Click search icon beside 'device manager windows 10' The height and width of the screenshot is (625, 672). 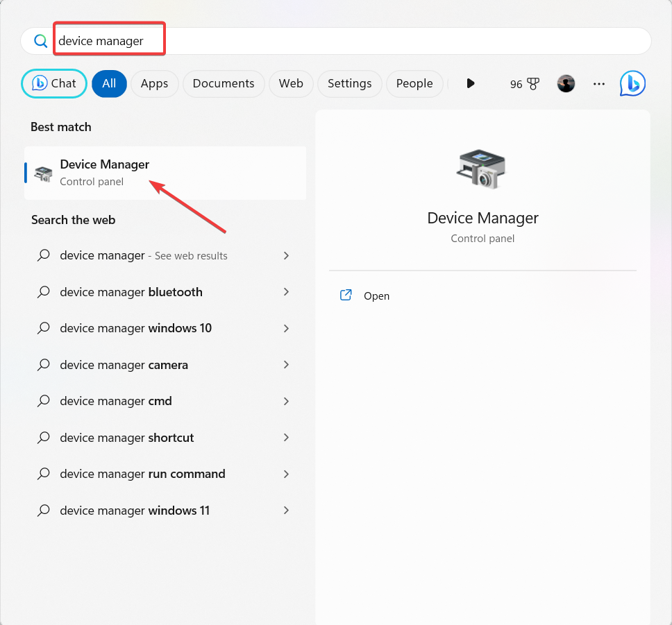(x=43, y=328)
